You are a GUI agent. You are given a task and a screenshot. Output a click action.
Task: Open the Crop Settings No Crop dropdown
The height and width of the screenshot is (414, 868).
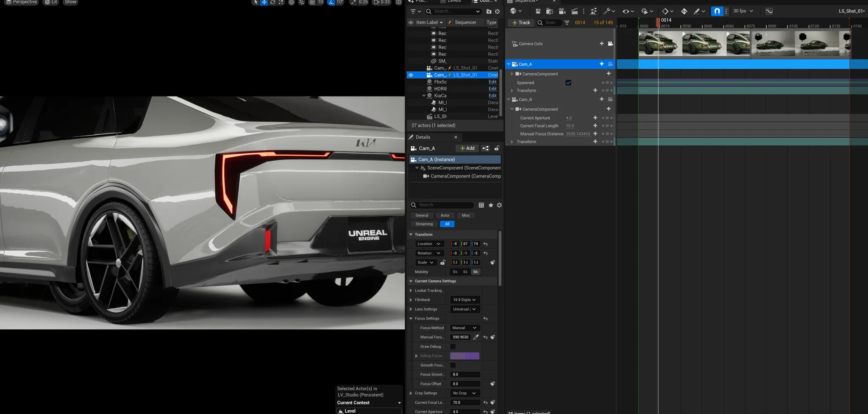click(x=465, y=393)
